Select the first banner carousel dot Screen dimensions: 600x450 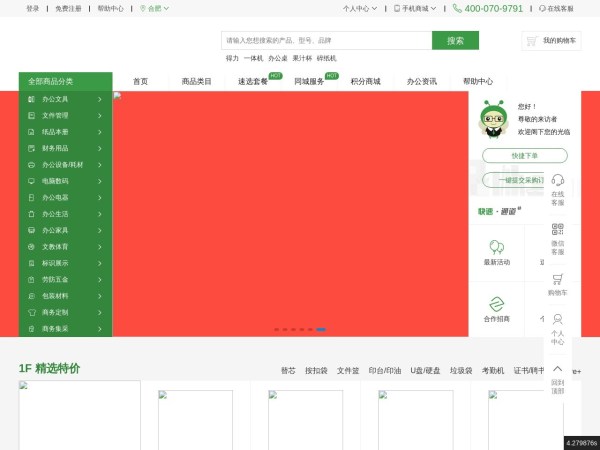point(277,329)
